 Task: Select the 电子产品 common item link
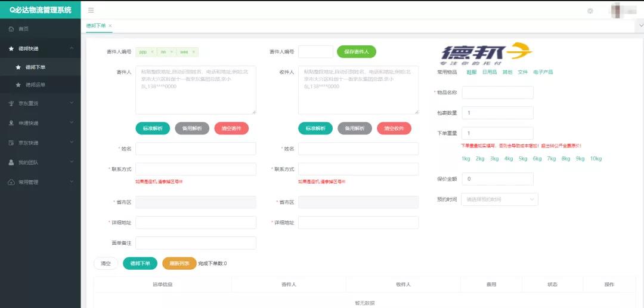coord(543,72)
